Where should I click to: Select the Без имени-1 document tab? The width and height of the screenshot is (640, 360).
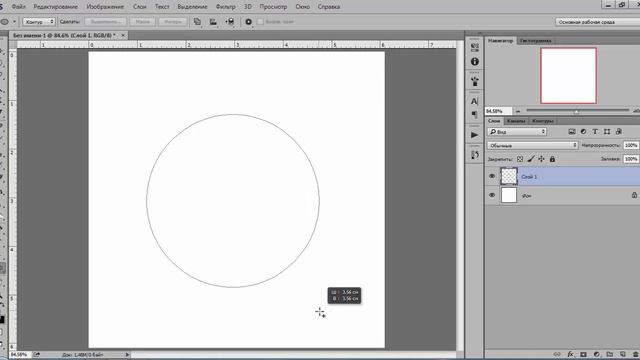tap(64, 36)
